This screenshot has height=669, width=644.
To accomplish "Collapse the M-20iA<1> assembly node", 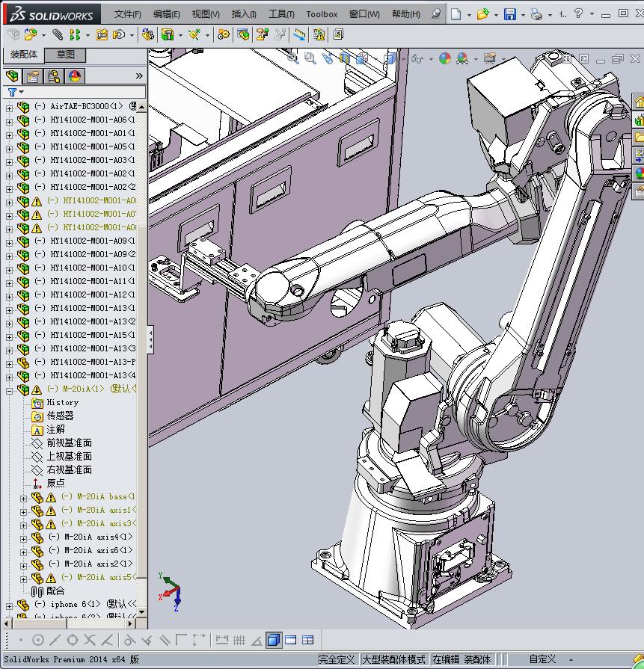I will pyautogui.click(x=9, y=389).
